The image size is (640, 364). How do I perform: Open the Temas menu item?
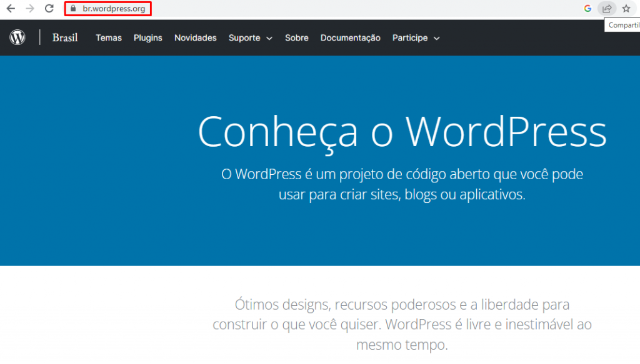tap(109, 38)
